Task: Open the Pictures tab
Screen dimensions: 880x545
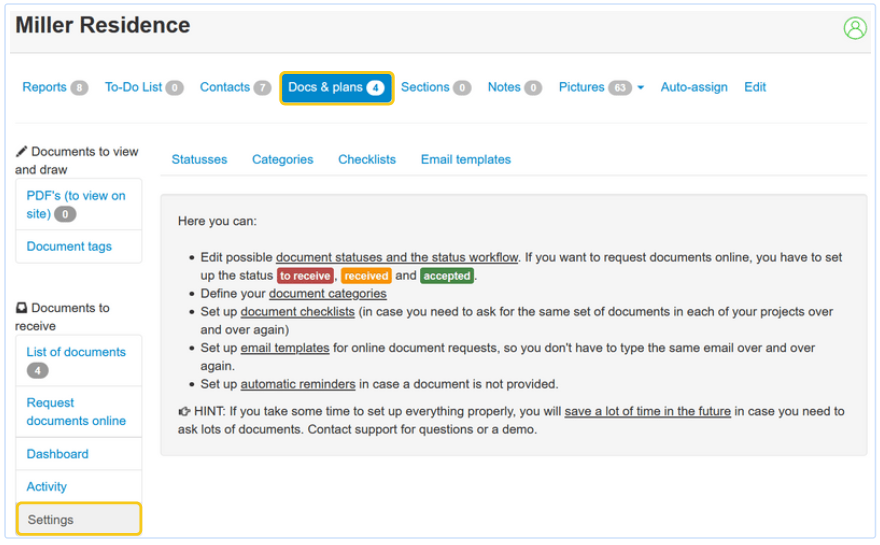Action: pos(594,88)
